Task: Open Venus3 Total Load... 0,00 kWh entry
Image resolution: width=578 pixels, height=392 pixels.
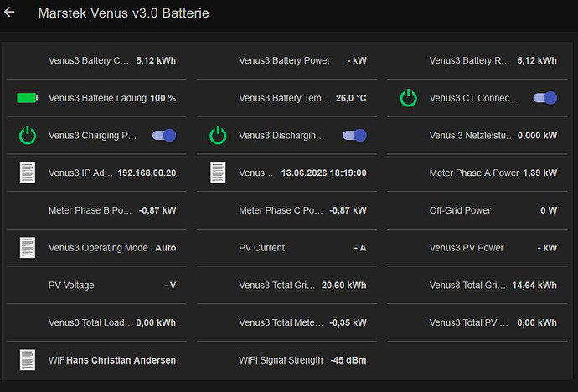Action: [x=96, y=322]
